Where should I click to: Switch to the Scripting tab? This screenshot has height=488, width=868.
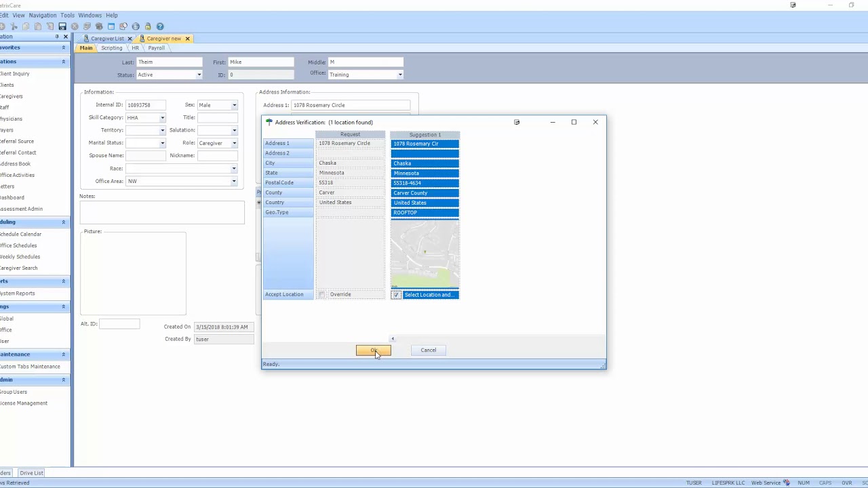(112, 48)
